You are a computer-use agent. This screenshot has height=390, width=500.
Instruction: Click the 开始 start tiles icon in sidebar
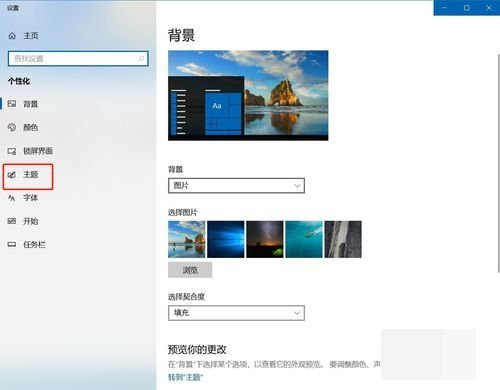tap(12, 221)
